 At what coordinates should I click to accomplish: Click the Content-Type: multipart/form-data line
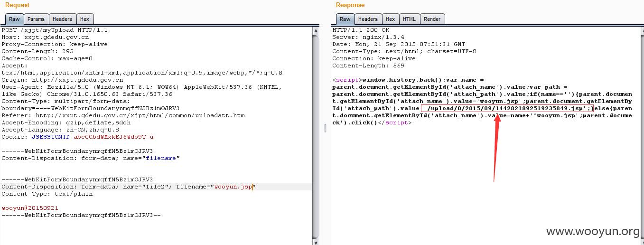[x=66, y=101]
